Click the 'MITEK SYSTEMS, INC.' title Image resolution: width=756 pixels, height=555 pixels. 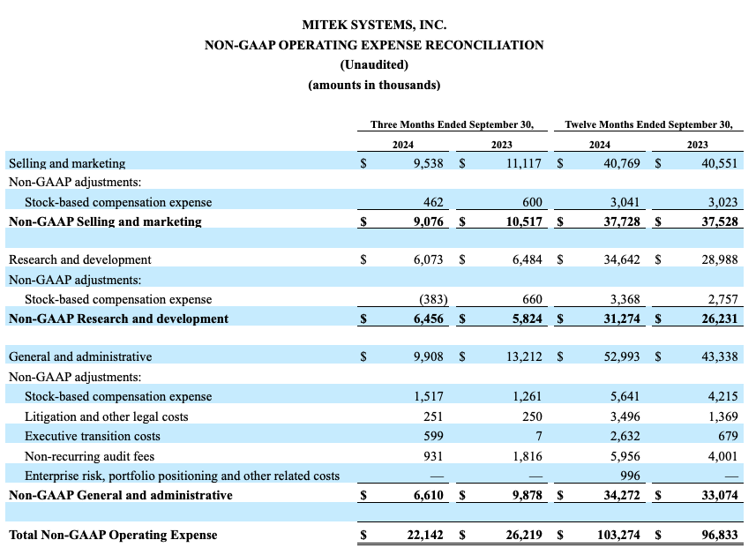374,26
